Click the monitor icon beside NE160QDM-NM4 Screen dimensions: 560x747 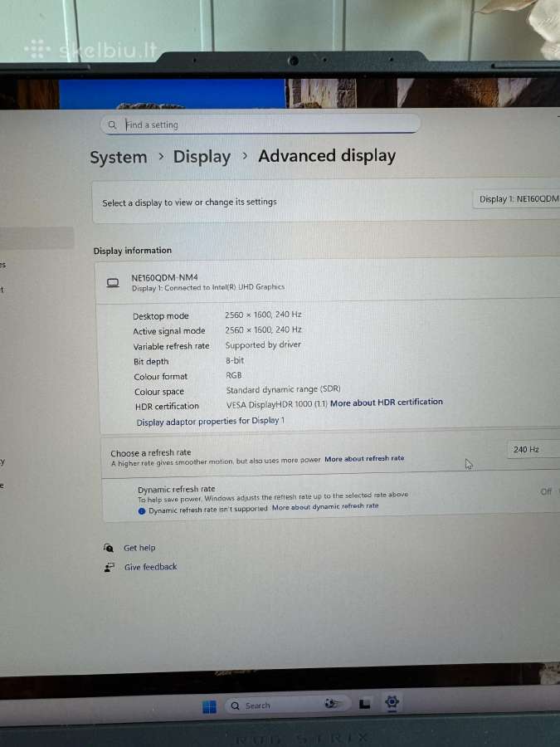pos(113,283)
